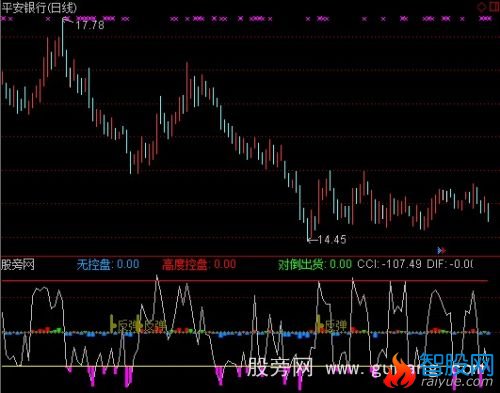Click the 无控盘 indicator value label

pos(108,264)
